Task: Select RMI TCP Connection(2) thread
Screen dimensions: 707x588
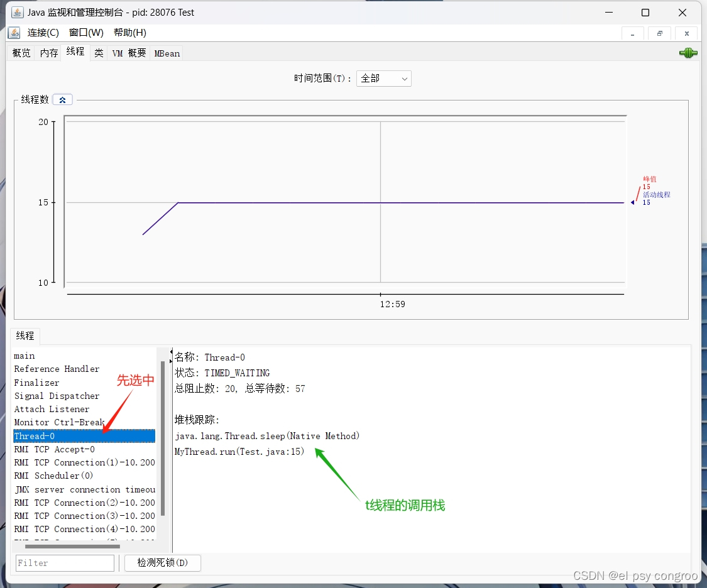Action: click(x=84, y=503)
